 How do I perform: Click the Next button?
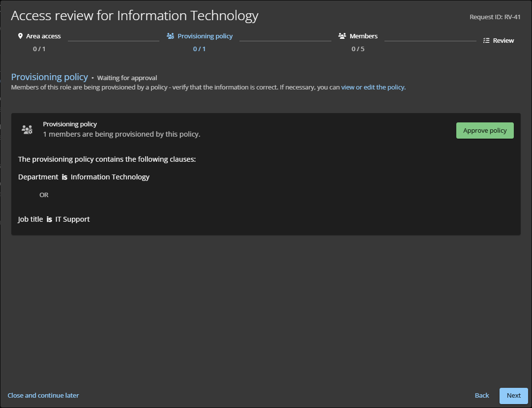(x=513, y=396)
